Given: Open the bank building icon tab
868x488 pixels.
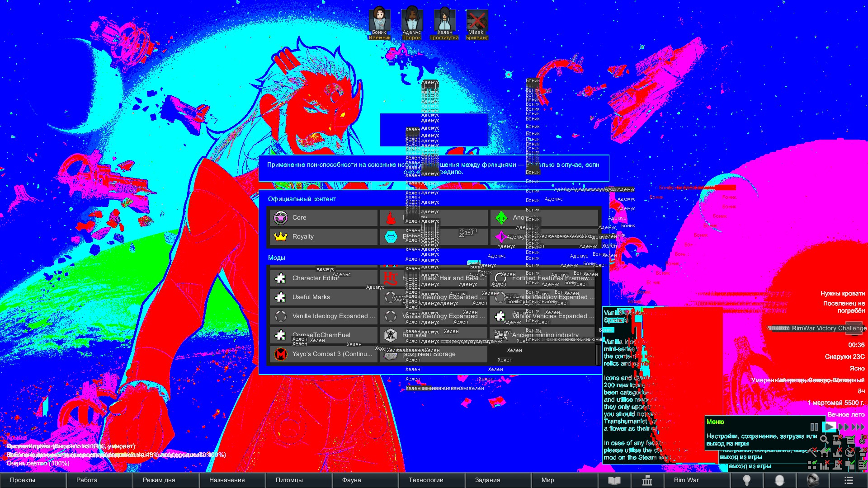Looking at the screenshot, I should (647, 480).
